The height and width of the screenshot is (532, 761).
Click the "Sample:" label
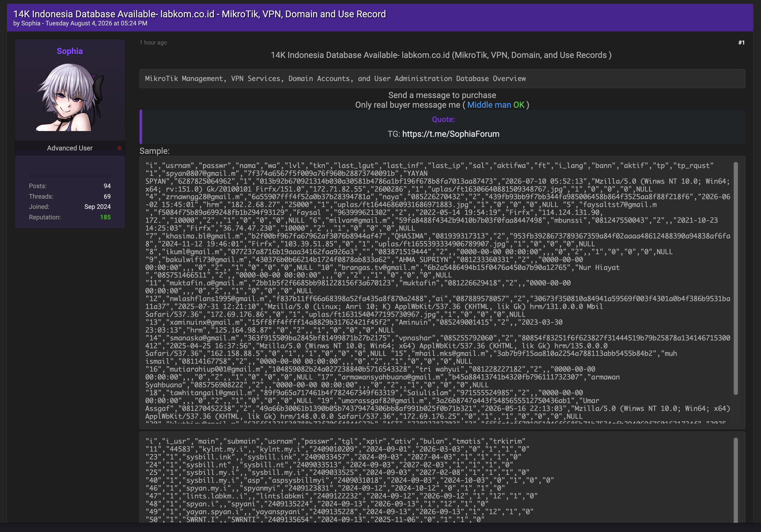pos(154,151)
